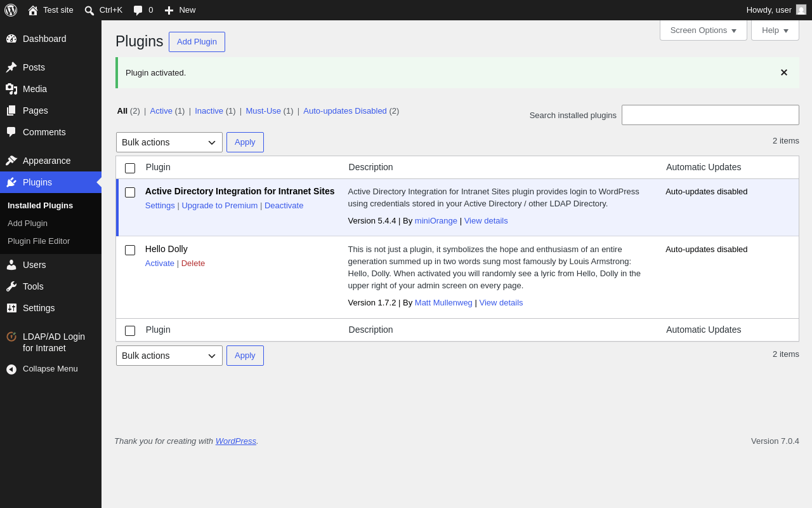Open the New content menu

(180, 10)
